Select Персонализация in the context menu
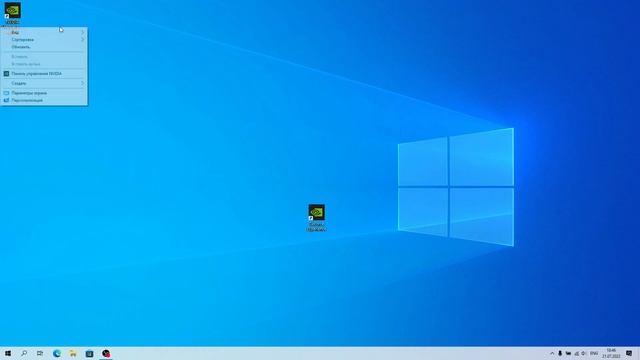Viewport: 640px width, 360px height. (x=44, y=100)
